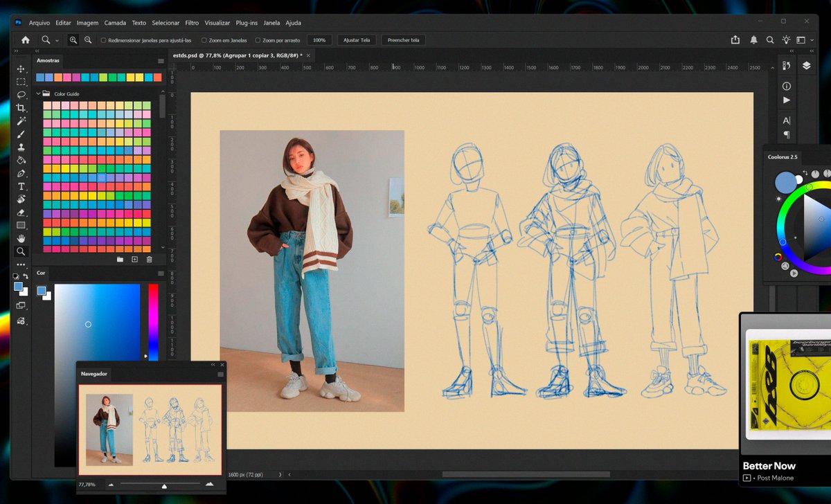This screenshot has height=504, width=831.
Task: Click the Ajustar Tela button
Action: click(x=357, y=40)
